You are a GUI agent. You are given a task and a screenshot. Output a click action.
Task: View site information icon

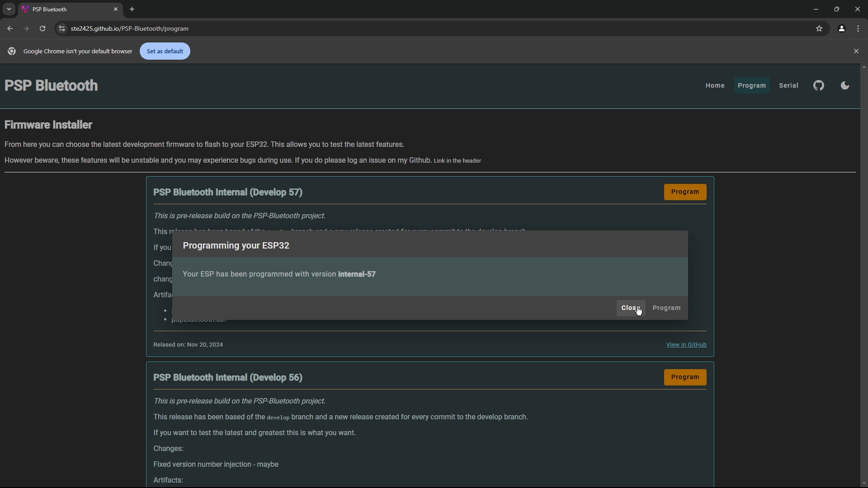click(62, 28)
